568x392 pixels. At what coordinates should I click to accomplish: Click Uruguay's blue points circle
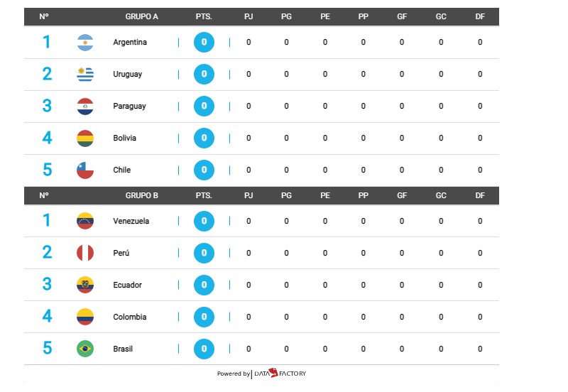pyautogui.click(x=204, y=75)
